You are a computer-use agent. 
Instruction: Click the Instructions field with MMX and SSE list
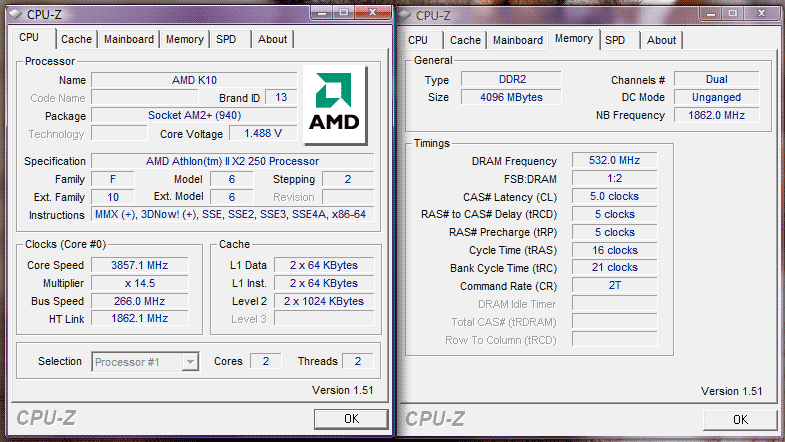pyautogui.click(x=233, y=215)
